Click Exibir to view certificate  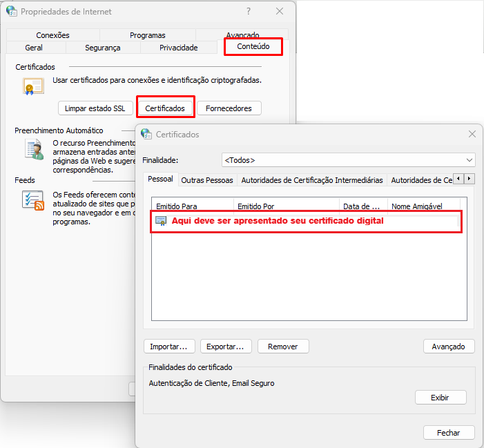(x=440, y=398)
